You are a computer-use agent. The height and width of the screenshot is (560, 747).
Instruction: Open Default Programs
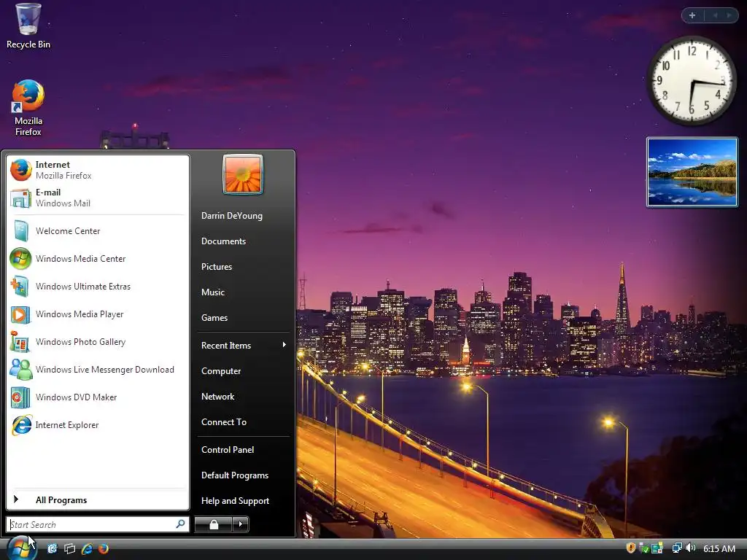244,475
